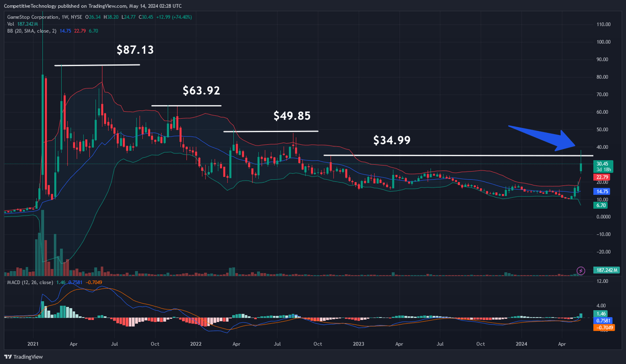Screen dimensions: 626x364
Task: Click the 80.00 price axis label
Action: point(603,77)
